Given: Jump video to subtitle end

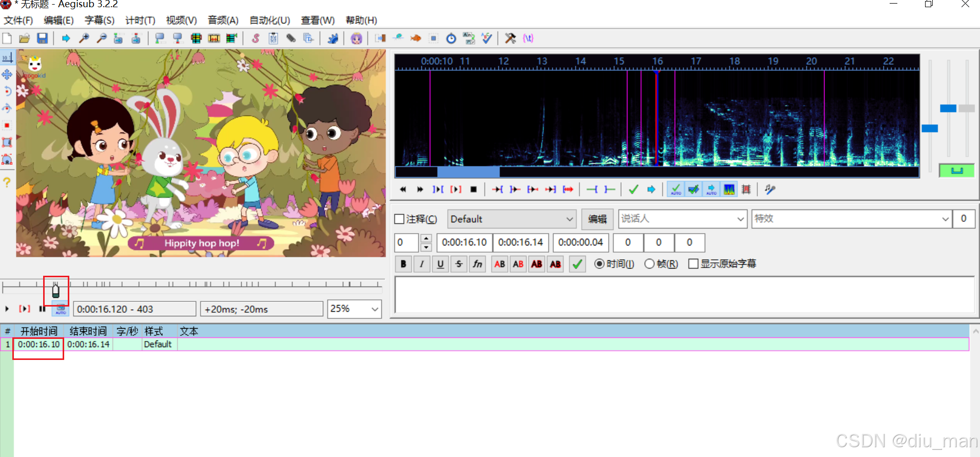Looking at the screenshot, I should point(136,38).
